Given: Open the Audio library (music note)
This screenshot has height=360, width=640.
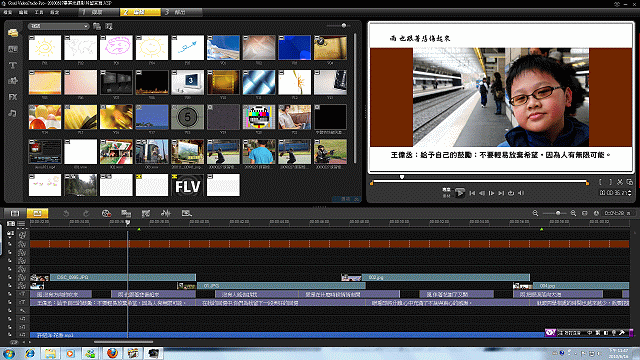Looking at the screenshot, I should 13,113.
